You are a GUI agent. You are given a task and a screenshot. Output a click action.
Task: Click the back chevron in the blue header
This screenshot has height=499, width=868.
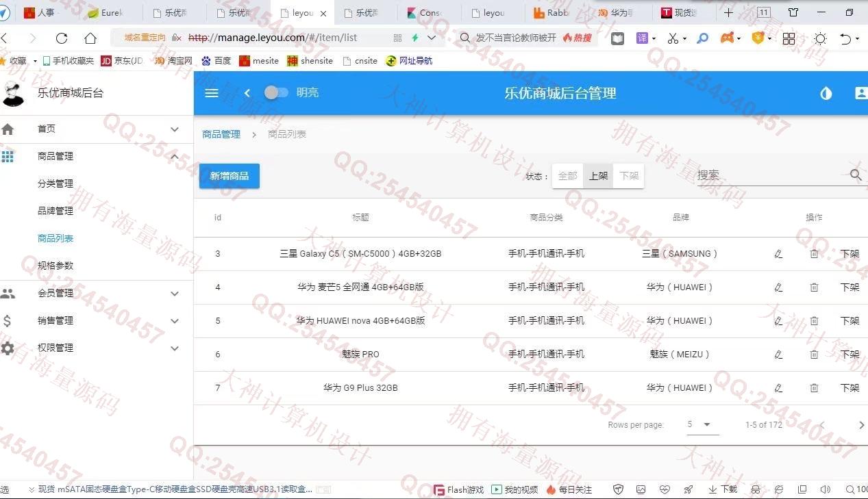247,93
